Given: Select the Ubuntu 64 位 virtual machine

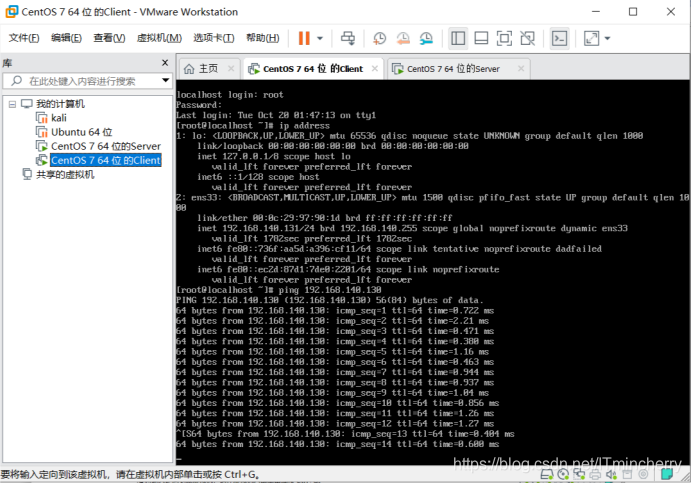Looking at the screenshot, I should pos(82,132).
